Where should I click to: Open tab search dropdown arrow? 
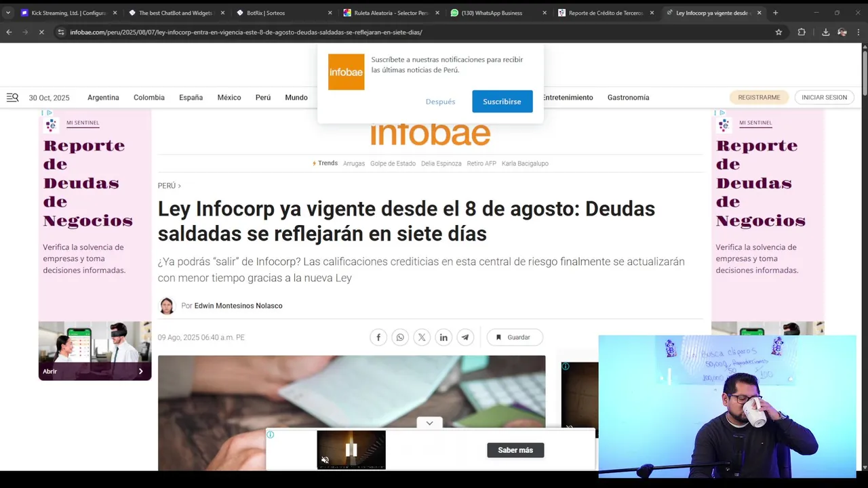(x=8, y=13)
